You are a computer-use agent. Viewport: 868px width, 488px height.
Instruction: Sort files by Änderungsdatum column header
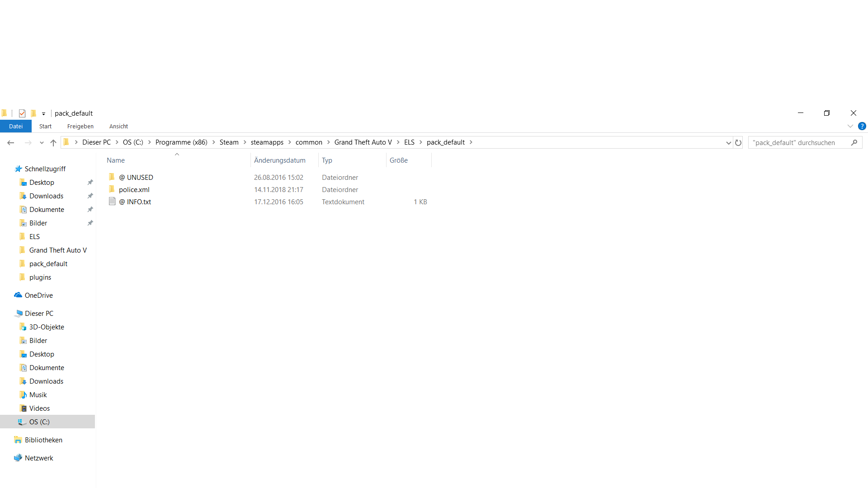point(280,160)
